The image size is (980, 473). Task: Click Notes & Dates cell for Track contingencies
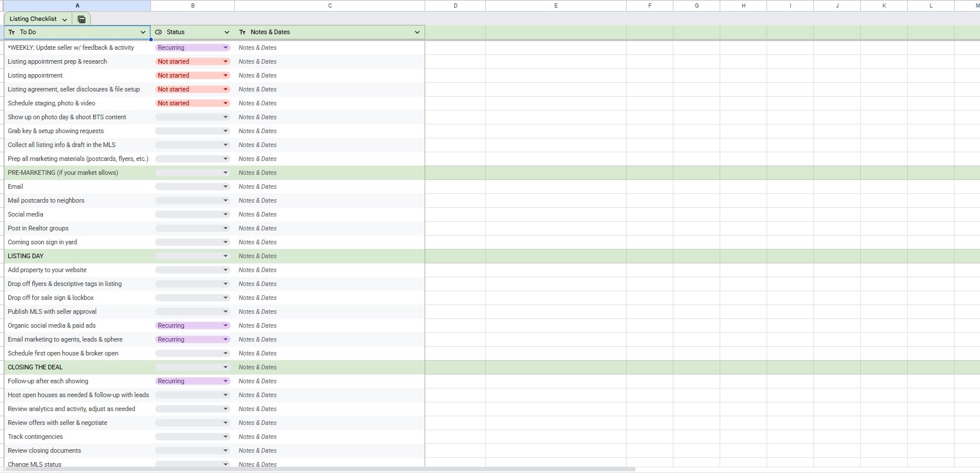tap(330, 437)
